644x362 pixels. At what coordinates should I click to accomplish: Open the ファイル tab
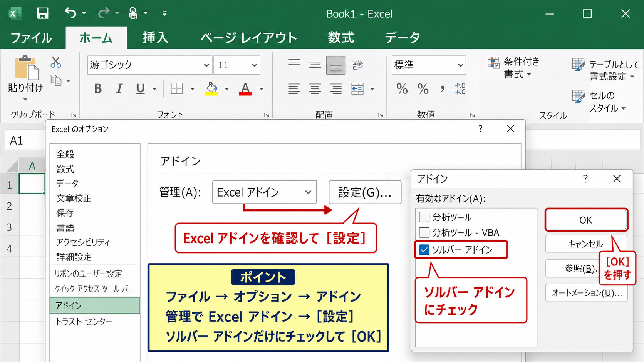pos(31,38)
